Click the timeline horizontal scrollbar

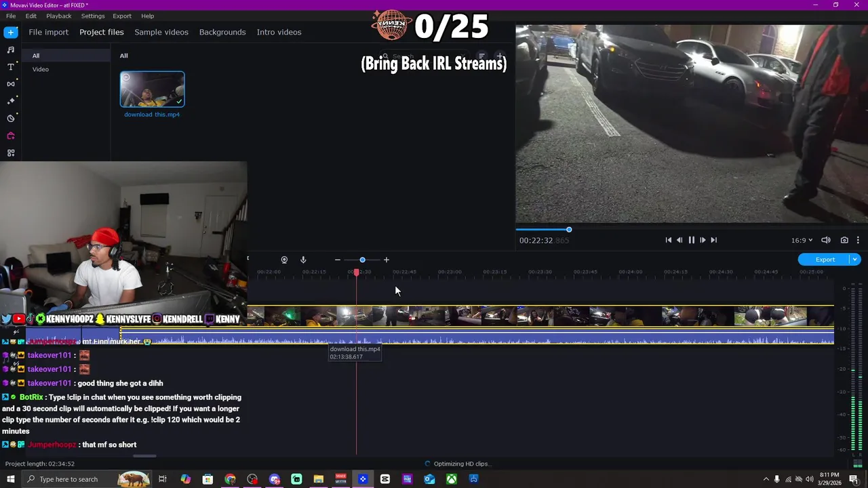pos(144,456)
